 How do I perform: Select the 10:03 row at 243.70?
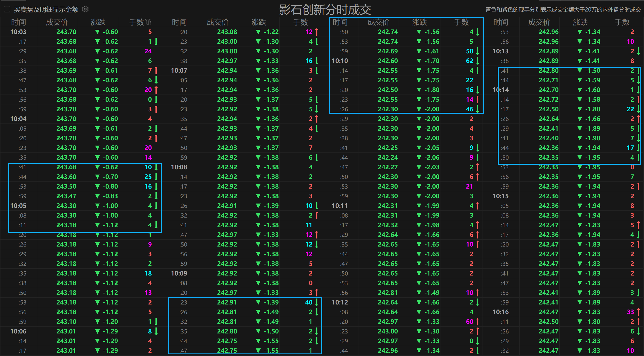[66, 32]
